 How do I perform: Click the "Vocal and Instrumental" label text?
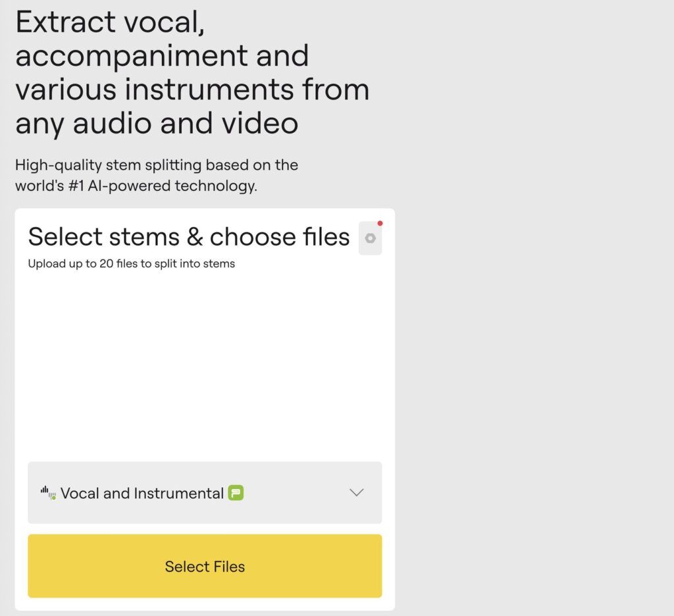142,493
